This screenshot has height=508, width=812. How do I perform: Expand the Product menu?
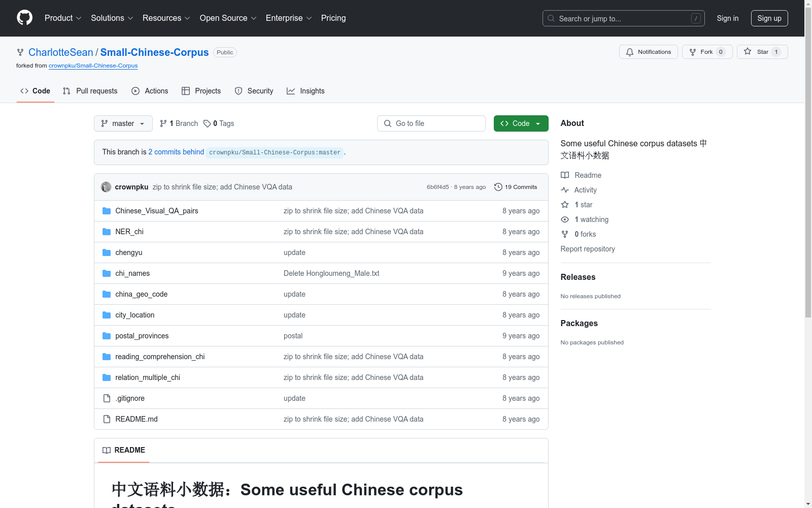(x=63, y=18)
